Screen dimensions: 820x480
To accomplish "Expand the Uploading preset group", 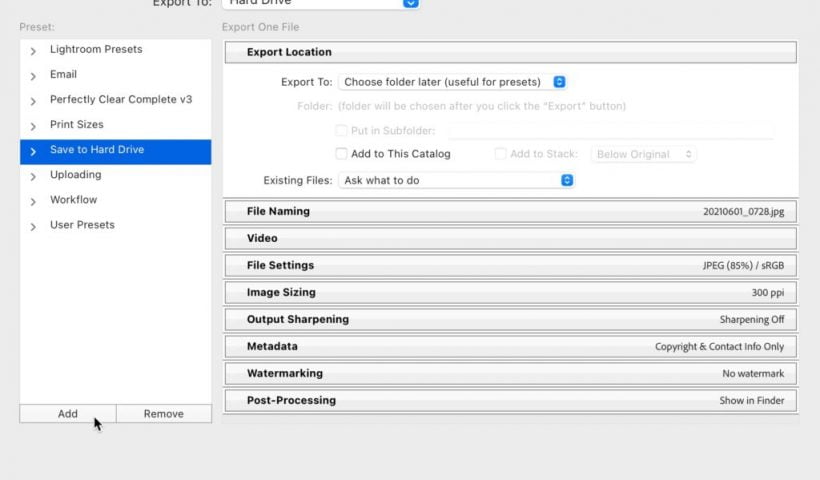I will [34, 175].
